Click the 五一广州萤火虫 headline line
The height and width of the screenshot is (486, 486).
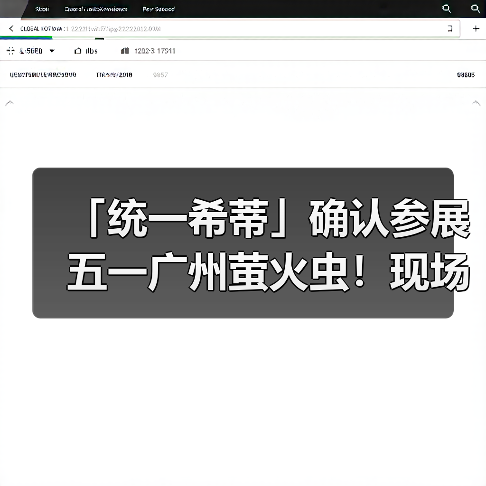pos(269,272)
